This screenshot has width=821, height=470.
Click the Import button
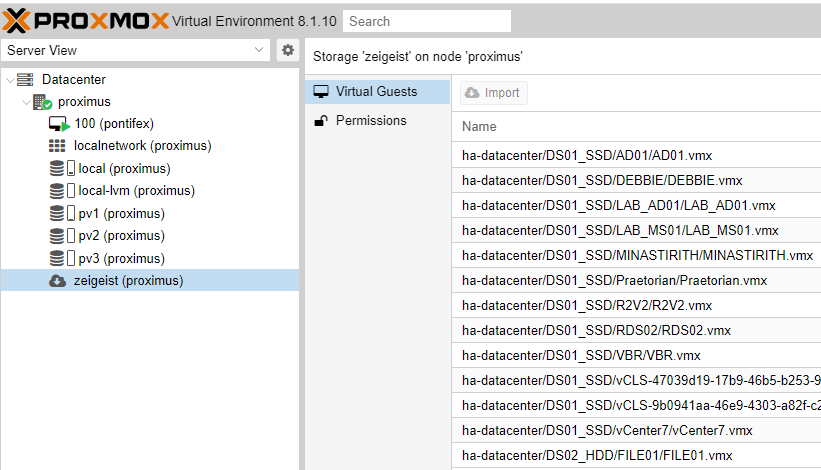(x=494, y=93)
